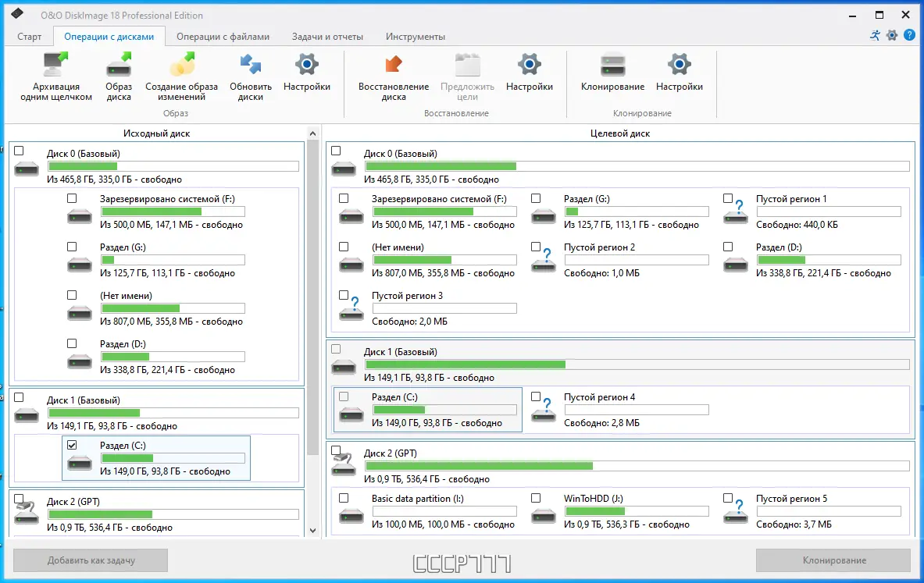Check source Диск 0 (Базовый) checkbox
This screenshot has height=583, width=924.
pos(19,151)
